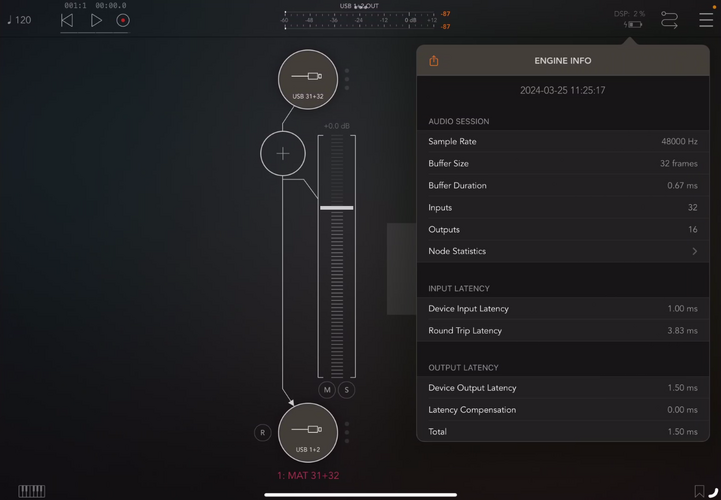Toggle record-arm R button for USB 1+2
This screenshot has height=500, width=721.
(x=263, y=432)
